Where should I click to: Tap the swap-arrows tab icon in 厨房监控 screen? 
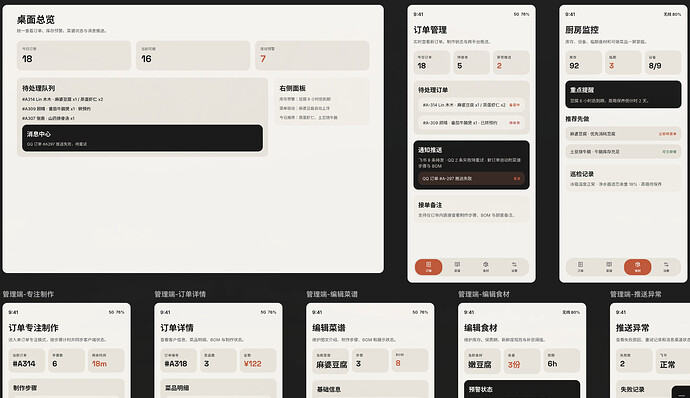[666, 267]
